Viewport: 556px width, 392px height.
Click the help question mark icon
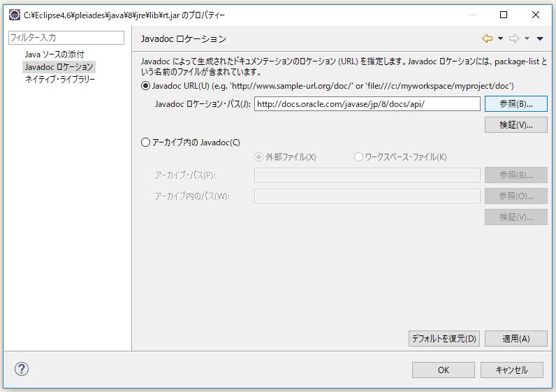click(22, 369)
